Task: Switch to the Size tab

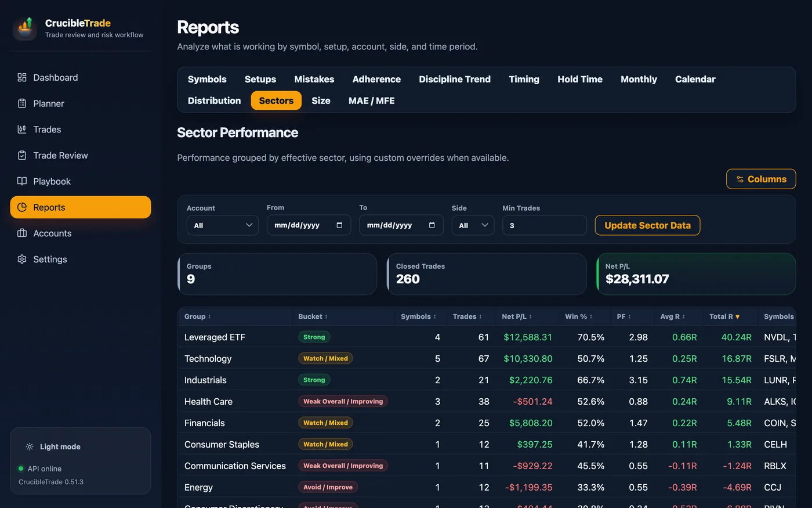Action: [321, 100]
